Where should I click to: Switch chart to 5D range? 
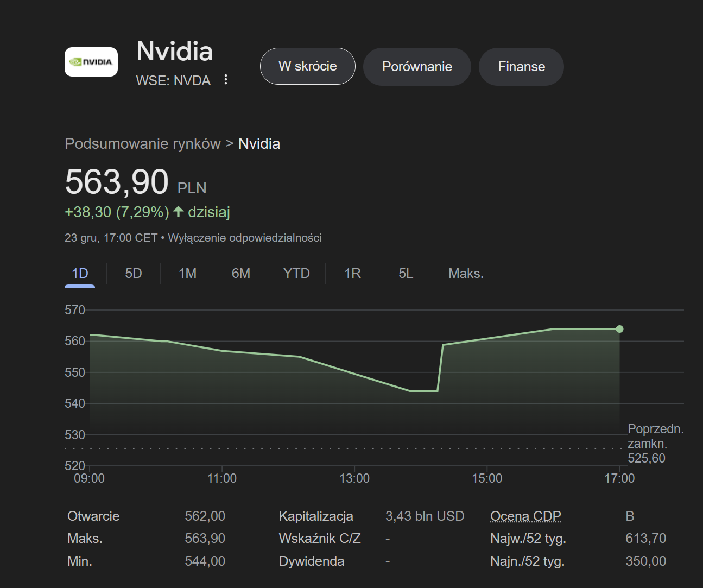(x=133, y=274)
